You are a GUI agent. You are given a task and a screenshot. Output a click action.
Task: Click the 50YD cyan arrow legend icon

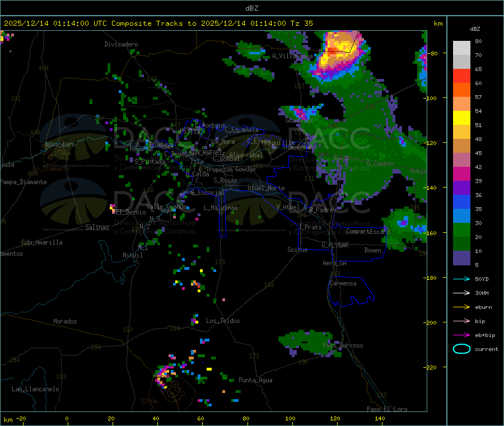pyautogui.click(x=461, y=279)
